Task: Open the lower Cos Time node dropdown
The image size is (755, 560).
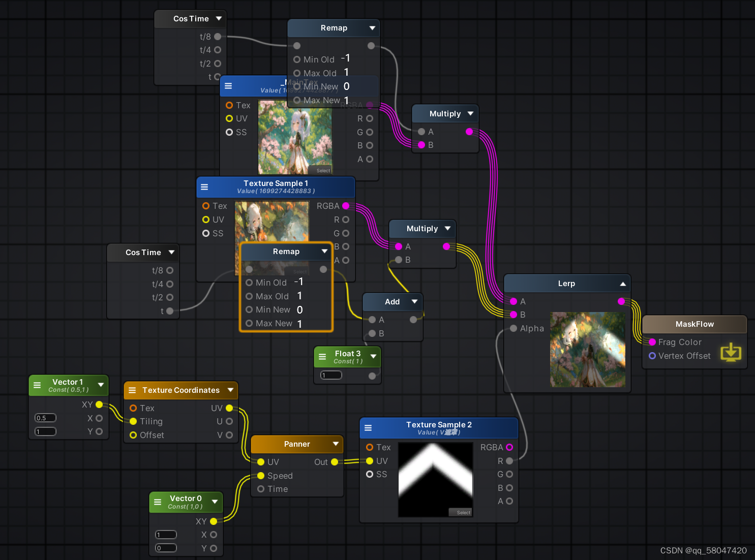Action: tap(171, 252)
